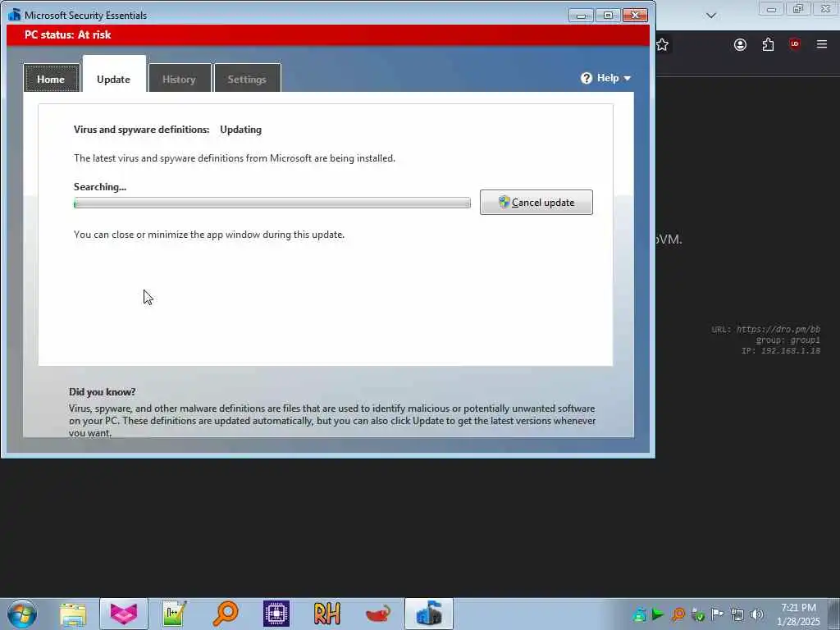This screenshot has height=630, width=840.
Task: Click the definitions update progress bar
Action: coord(272,203)
